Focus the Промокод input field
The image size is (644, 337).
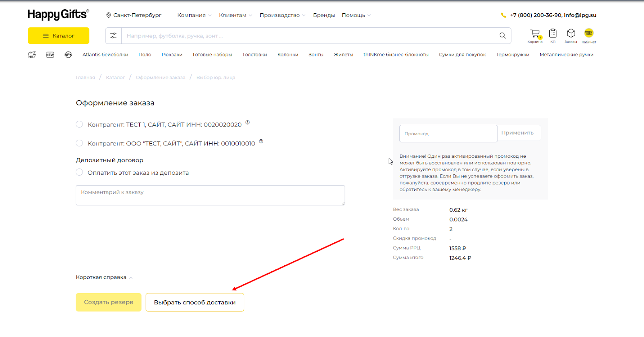pyautogui.click(x=448, y=134)
